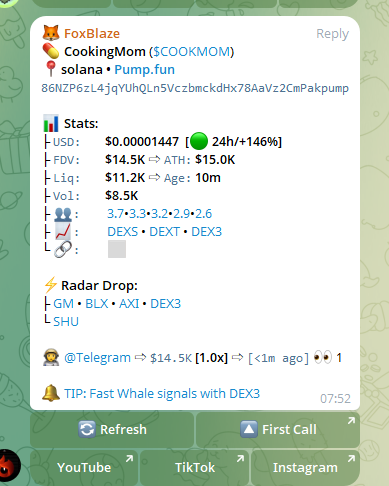Click the bell icon beside the TIP
Image resolution: width=389 pixels, height=486 pixels.
tap(51, 393)
